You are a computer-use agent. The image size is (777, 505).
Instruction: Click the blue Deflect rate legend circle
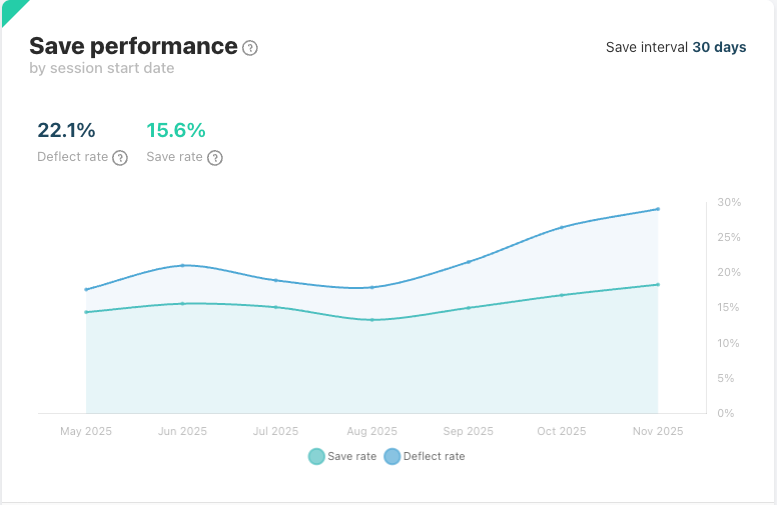tap(392, 456)
